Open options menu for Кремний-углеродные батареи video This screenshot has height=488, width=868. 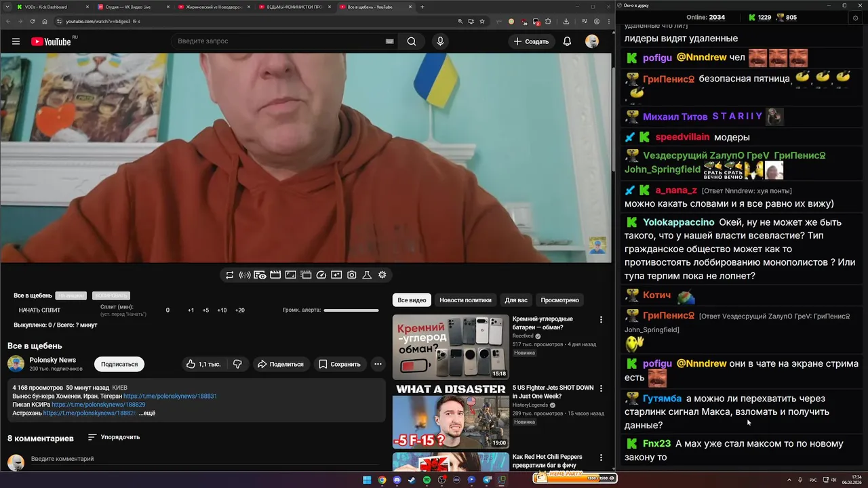coord(600,320)
